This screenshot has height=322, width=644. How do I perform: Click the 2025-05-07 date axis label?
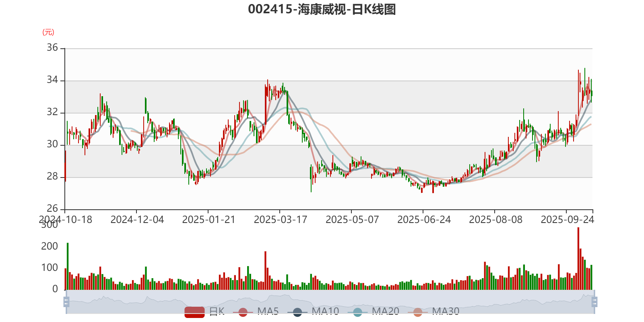(352, 220)
